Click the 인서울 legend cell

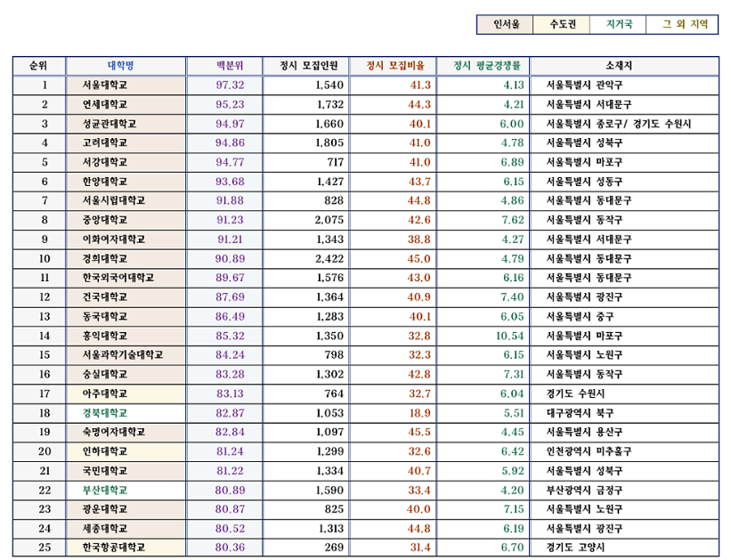[505, 24]
